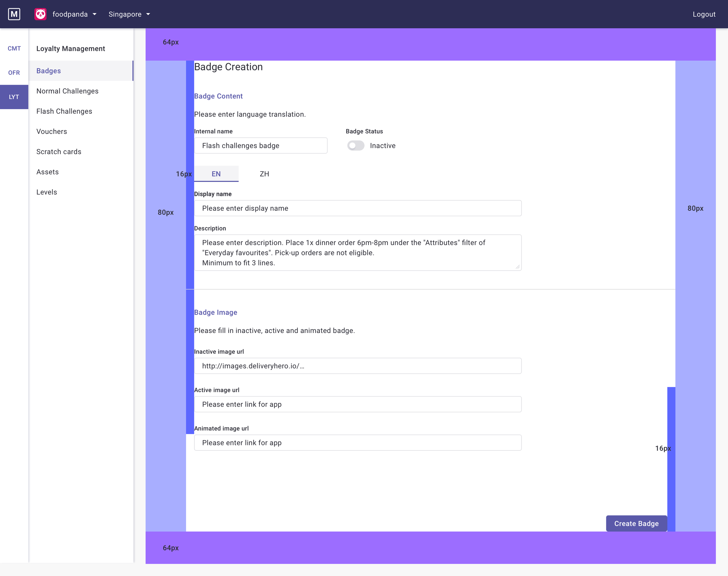This screenshot has height=576, width=728.
Task: Click the Logout link
Action: (704, 14)
